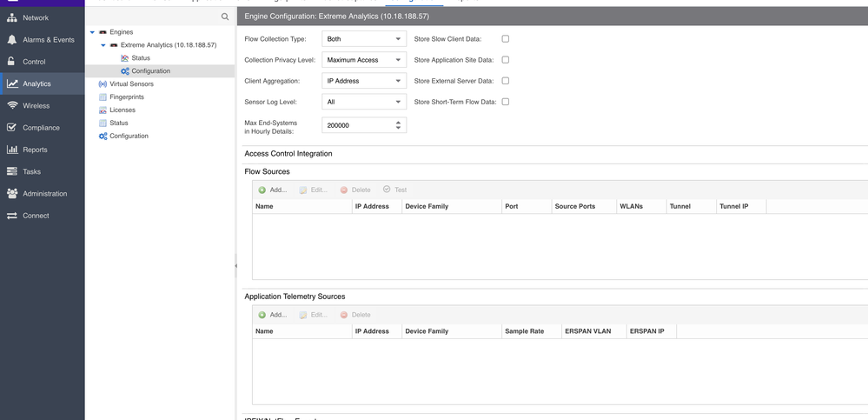This screenshot has width=868, height=420.
Task: Click the Administration users icon
Action: (x=12, y=194)
